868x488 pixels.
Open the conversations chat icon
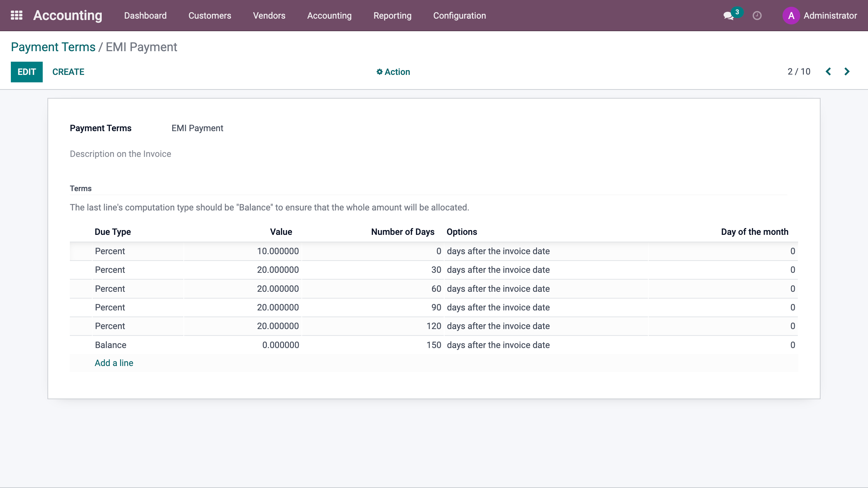pyautogui.click(x=728, y=16)
